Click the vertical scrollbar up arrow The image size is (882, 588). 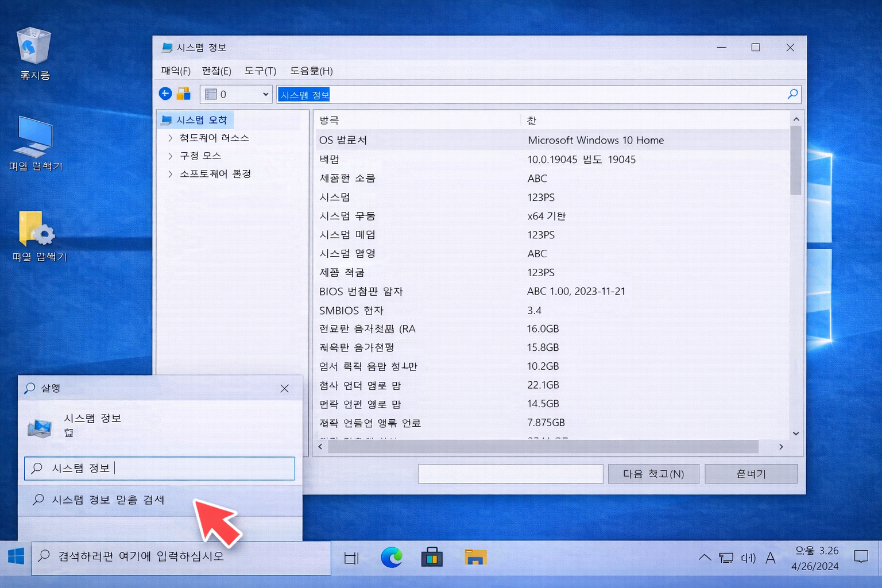click(796, 119)
